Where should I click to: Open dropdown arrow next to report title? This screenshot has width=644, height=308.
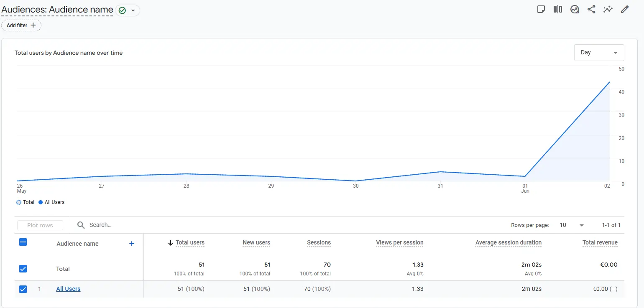click(x=133, y=10)
